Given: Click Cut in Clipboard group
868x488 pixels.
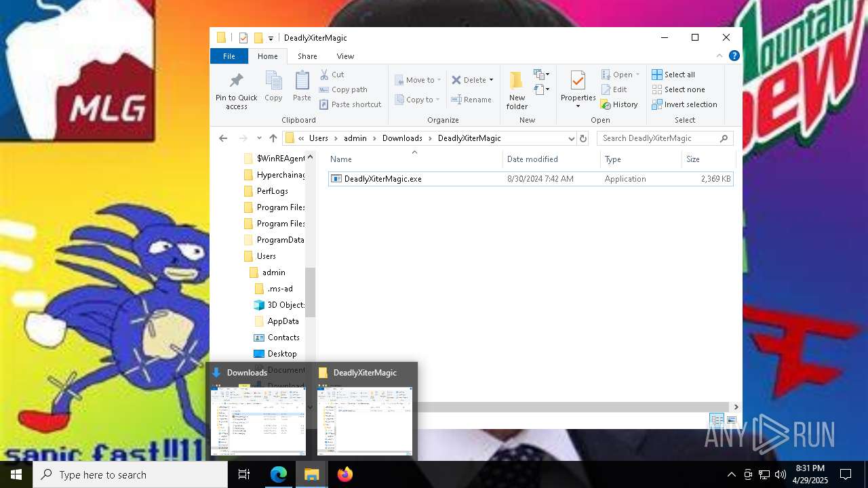Looking at the screenshot, I should [x=332, y=75].
